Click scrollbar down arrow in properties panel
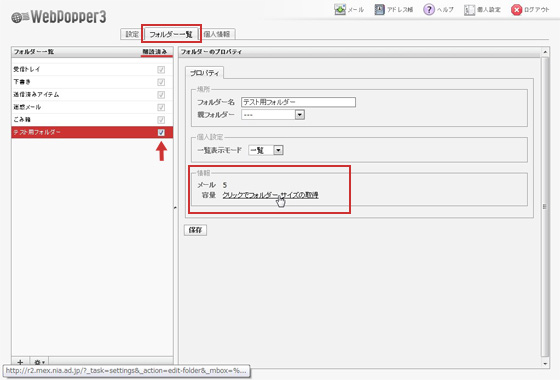This screenshot has height=380, width=560. (x=545, y=364)
